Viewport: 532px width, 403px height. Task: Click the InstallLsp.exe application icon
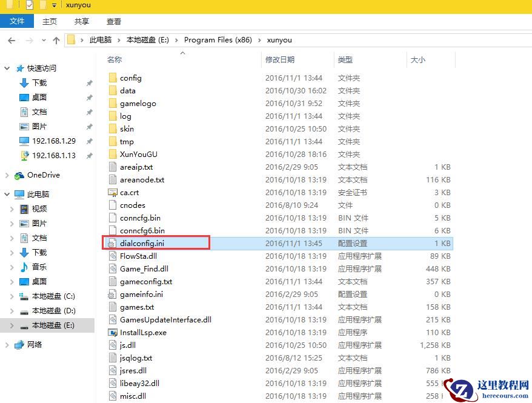tap(112, 332)
